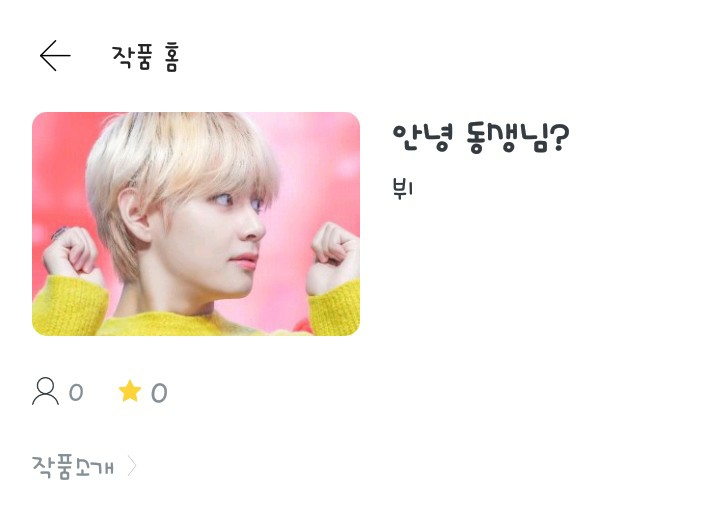Open the story cover thumbnail image
705x529 pixels.
(x=196, y=224)
